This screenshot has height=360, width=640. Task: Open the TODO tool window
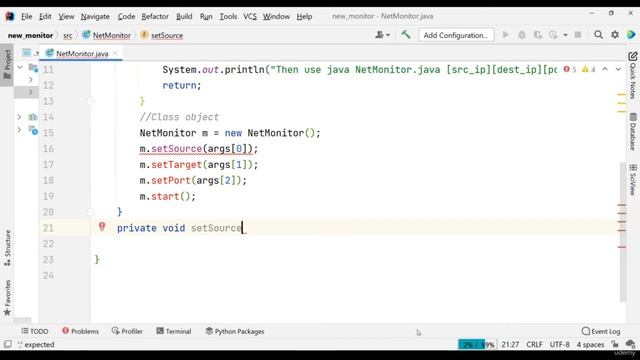point(35,331)
